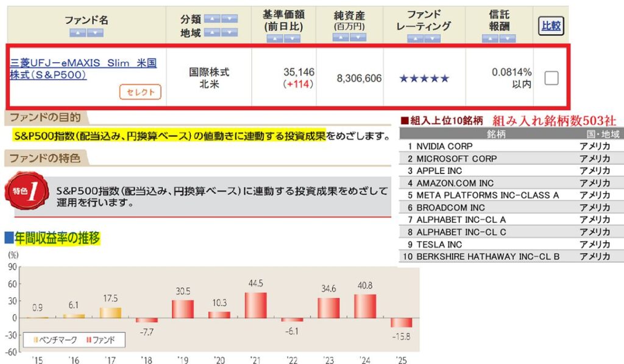Sort 地域 region descending arrow
624x364 pixels.
(229, 33)
